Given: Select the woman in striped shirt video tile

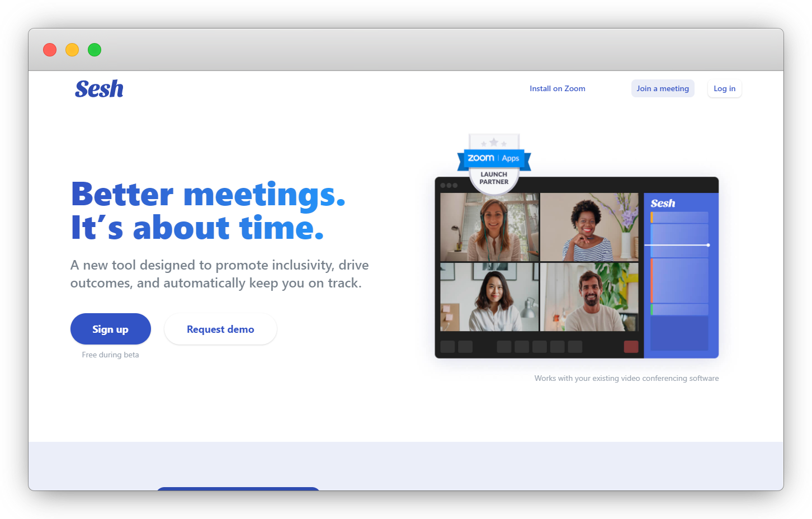Looking at the screenshot, I should click(589, 227).
